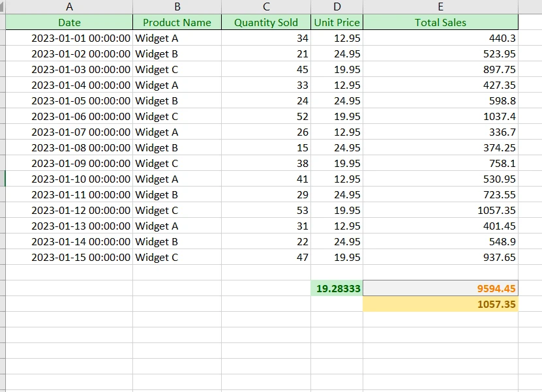Select the total sales value 1037.4

tap(440, 116)
